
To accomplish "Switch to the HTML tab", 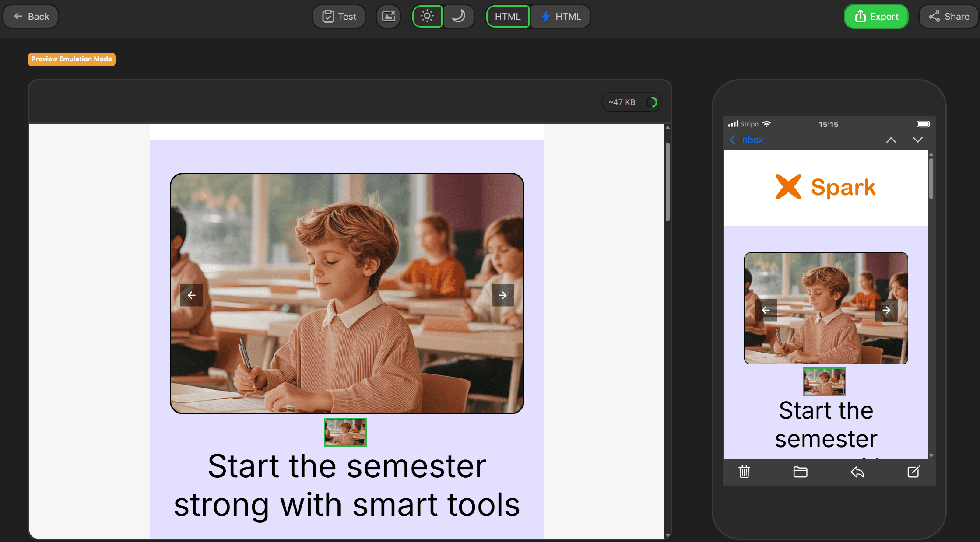I will coord(508,16).
